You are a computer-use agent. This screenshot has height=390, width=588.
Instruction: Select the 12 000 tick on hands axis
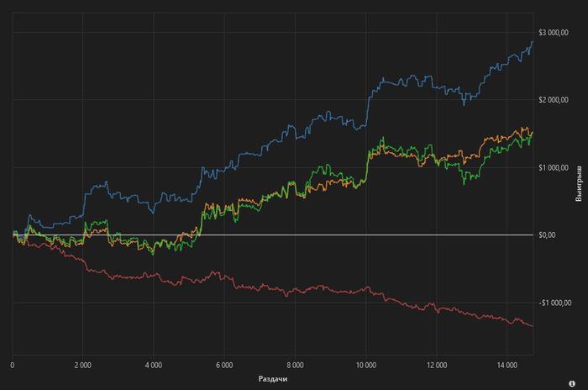click(x=437, y=366)
